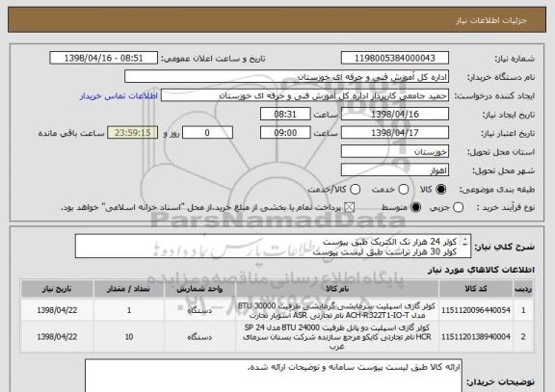Image resolution: width=555 pixels, height=392 pixels.
Task: Click the validity date 1398/04/17 field
Action: [395, 133]
